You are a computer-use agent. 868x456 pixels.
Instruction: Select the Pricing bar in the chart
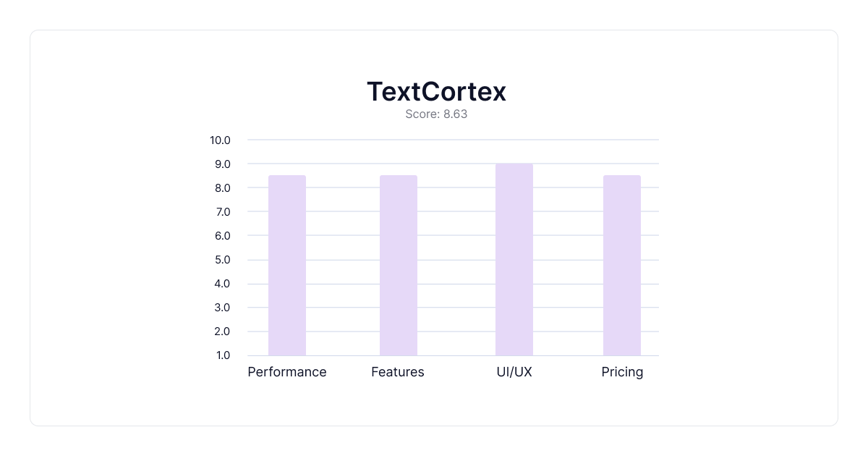click(x=622, y=265)
